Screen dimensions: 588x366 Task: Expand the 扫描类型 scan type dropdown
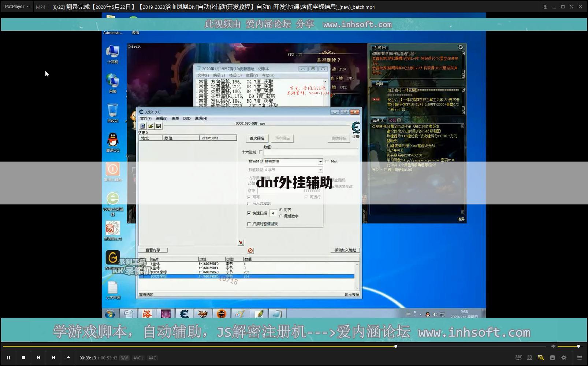pos(320,161)
